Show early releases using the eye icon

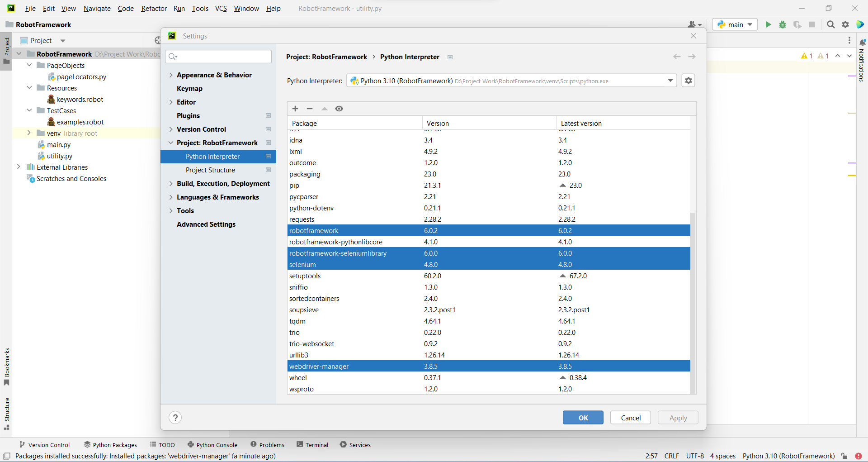click(339, 109)
